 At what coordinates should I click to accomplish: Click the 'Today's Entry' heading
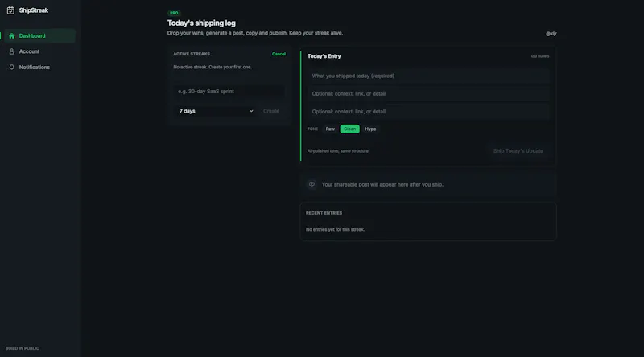pos(324,56)
